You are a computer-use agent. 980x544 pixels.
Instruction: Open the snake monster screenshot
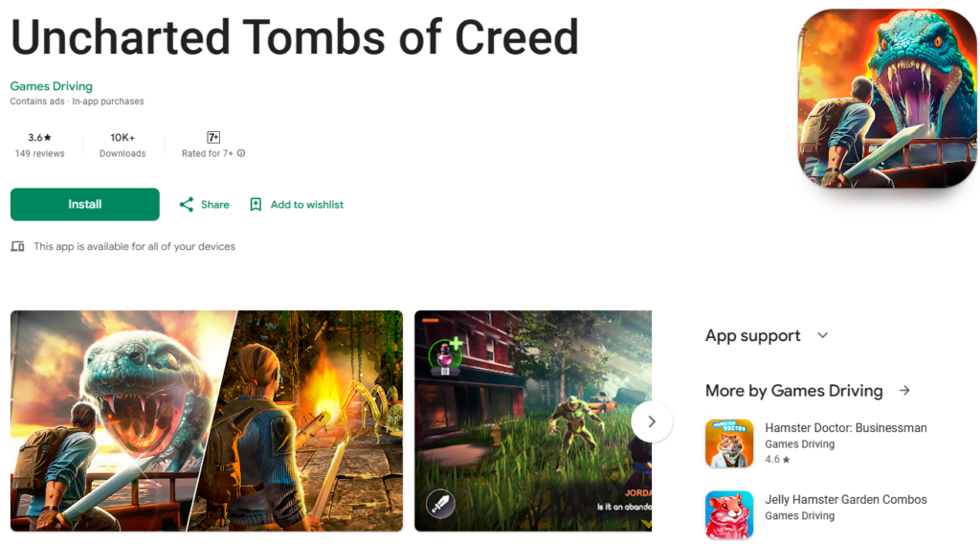207,420
